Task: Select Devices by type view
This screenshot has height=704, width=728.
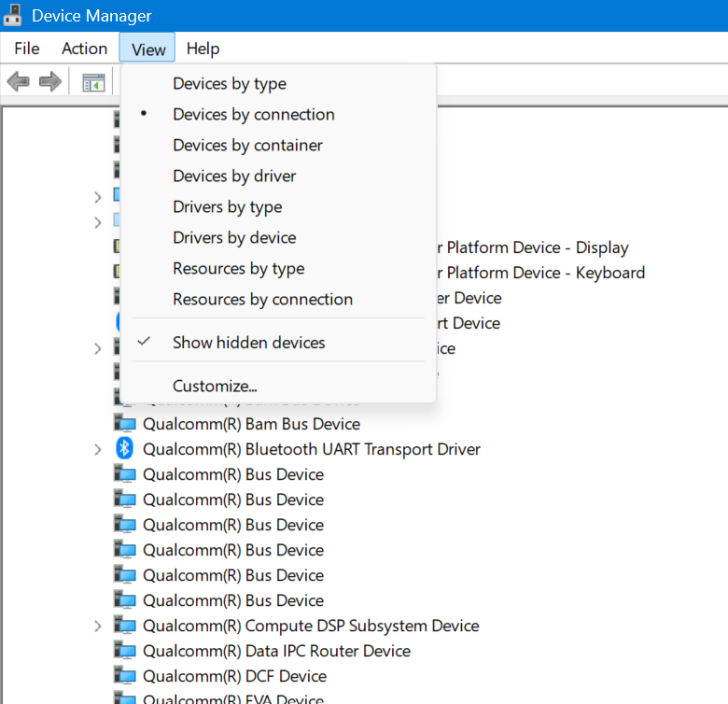Action: (278, 84)
